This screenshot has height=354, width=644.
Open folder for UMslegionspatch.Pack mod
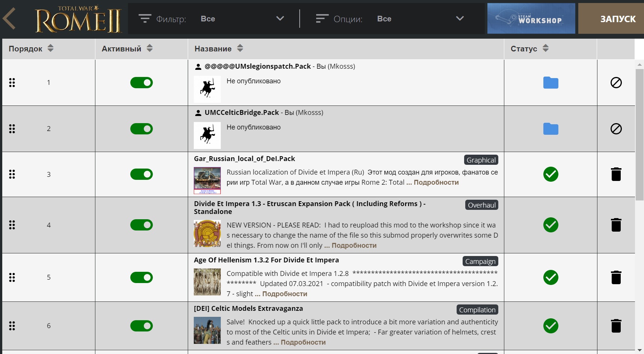click(550, 83)
